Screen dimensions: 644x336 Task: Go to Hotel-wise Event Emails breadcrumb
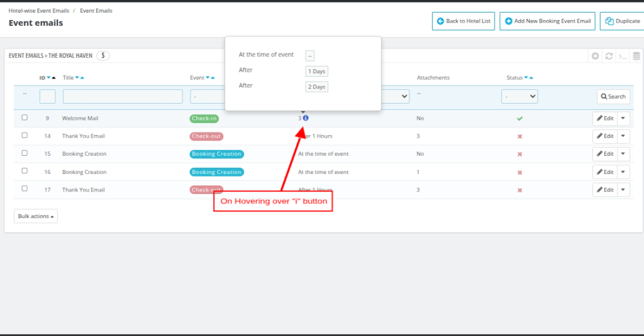click(39, 11)
